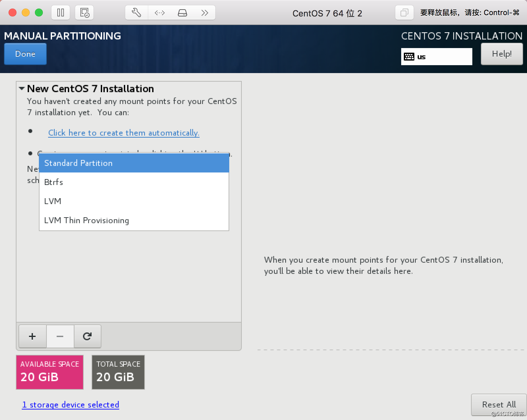Select Standard Partition scheme
Viewport: 527px width, 420px height.
(134, 163)
